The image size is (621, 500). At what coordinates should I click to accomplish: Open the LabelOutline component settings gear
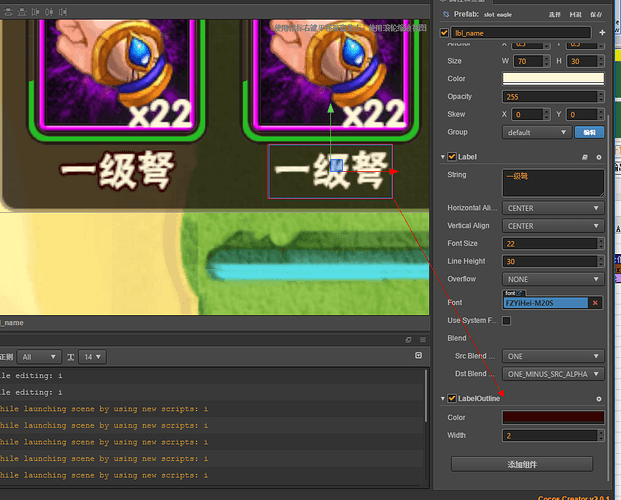click(x=599, y=399)
